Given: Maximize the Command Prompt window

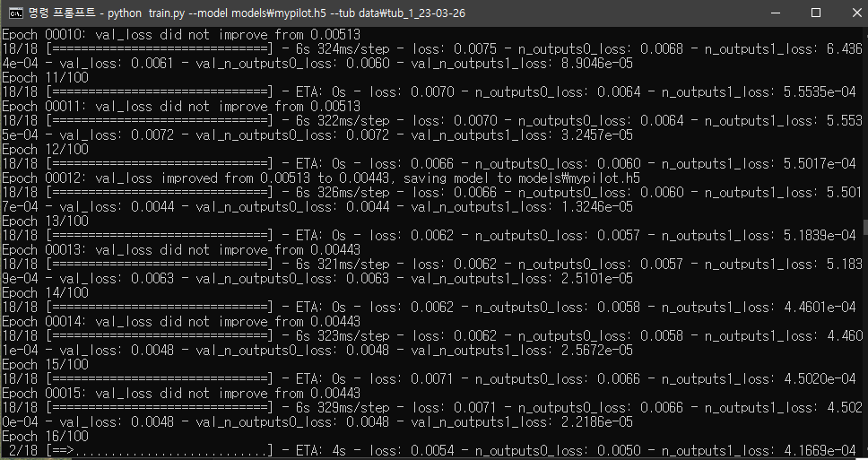Looking at the screenshot, I should pos(815,13).
